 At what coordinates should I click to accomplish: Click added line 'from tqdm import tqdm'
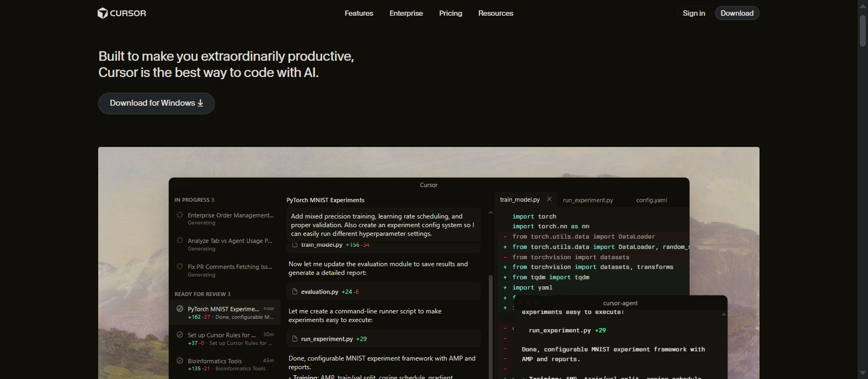pyautogui.click(x=551, y=277)
